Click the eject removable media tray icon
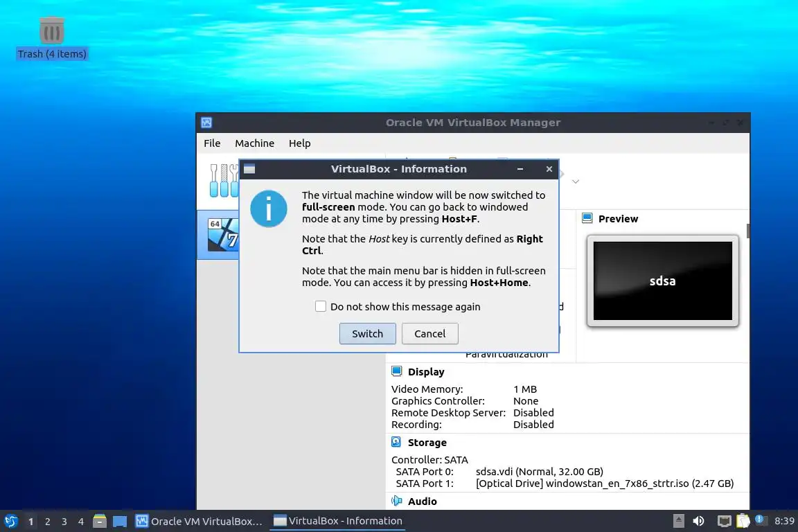Screen dimensions: 798x532 coord(678,521)
